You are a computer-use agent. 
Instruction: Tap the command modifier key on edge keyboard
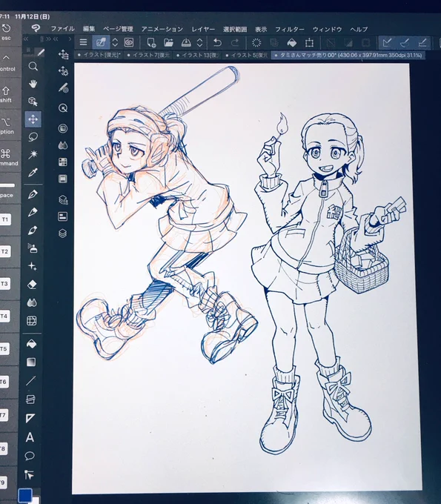pos(7,157)
